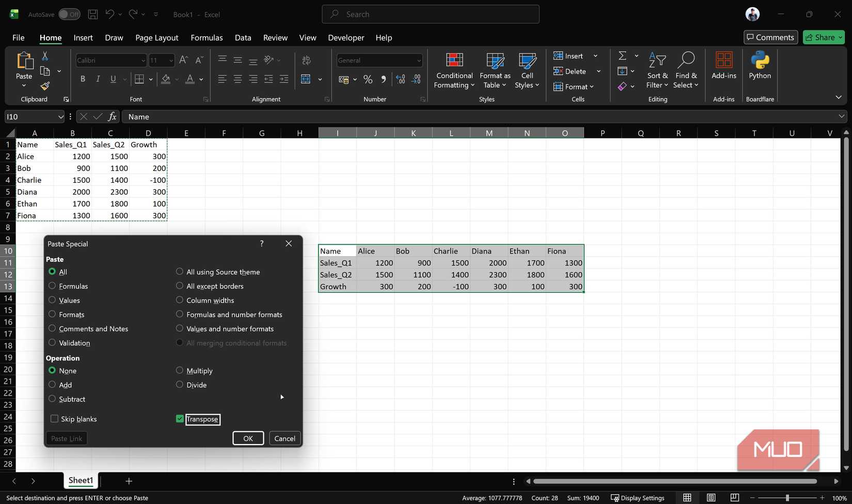Viewport: 852px width, 504px height.
Task: Uncheck the Transpose checkbox
Action: [x=180, y=419]
